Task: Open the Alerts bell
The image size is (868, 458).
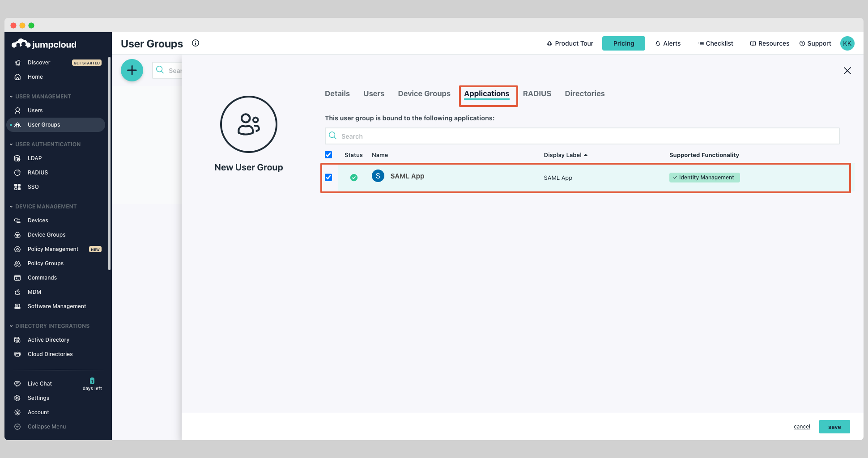Action: [668, 43]
